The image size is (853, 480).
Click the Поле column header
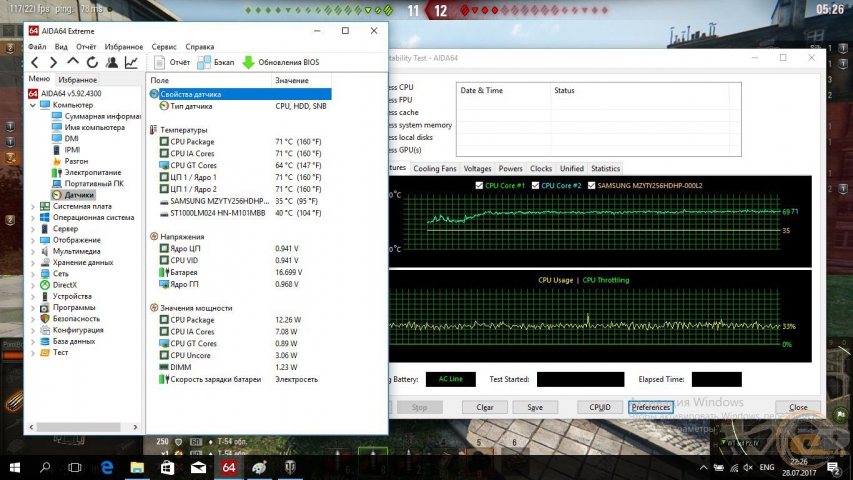click(x=209, y=81)
